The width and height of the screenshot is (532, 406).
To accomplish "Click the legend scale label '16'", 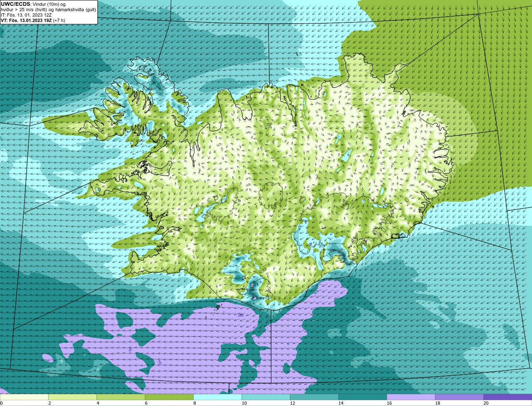I will pyautogui.click(x=389, y=403).
